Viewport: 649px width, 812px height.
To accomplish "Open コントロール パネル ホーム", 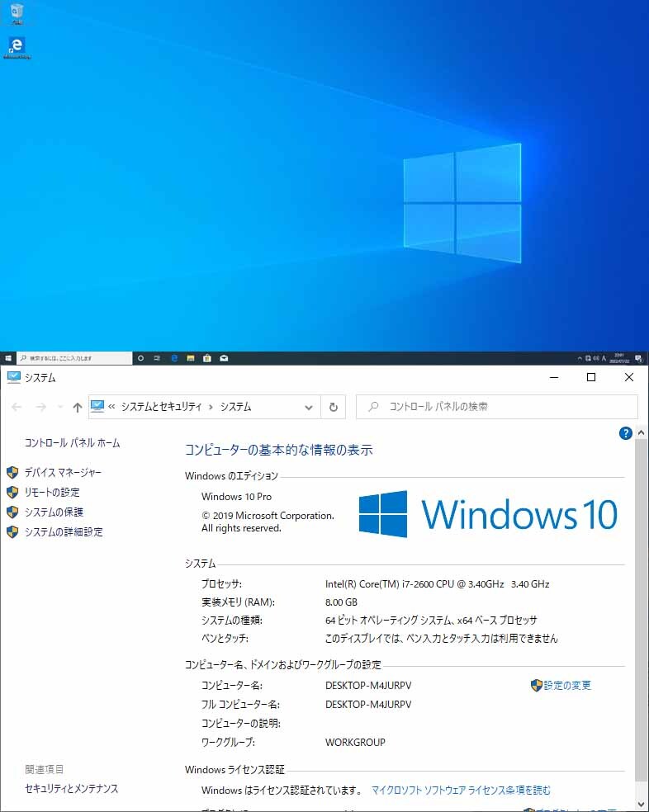I will 72,443.
